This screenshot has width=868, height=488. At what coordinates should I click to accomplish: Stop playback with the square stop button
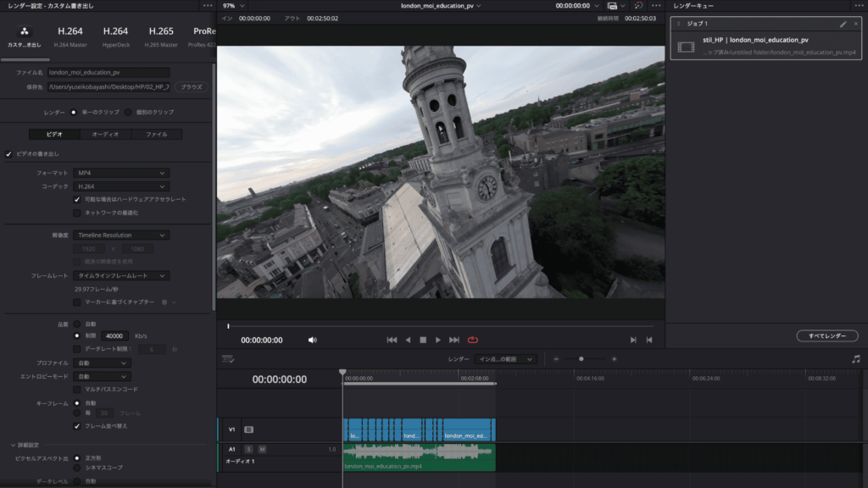[x=423, y=340]
